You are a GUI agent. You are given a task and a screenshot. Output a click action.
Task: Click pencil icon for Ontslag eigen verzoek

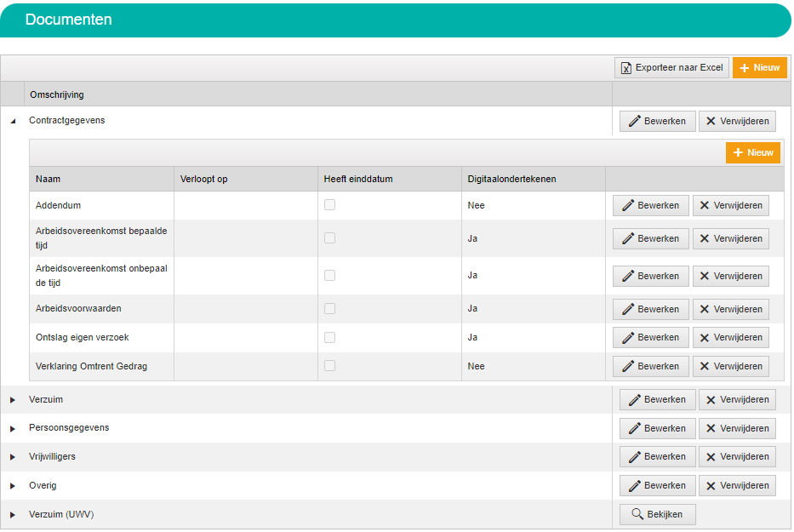628,337
